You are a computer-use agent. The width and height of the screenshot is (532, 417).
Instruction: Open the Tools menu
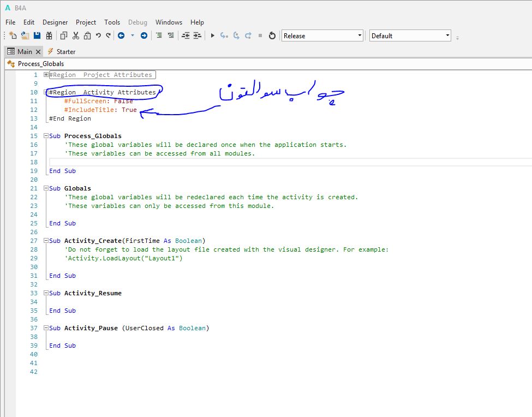112,22
